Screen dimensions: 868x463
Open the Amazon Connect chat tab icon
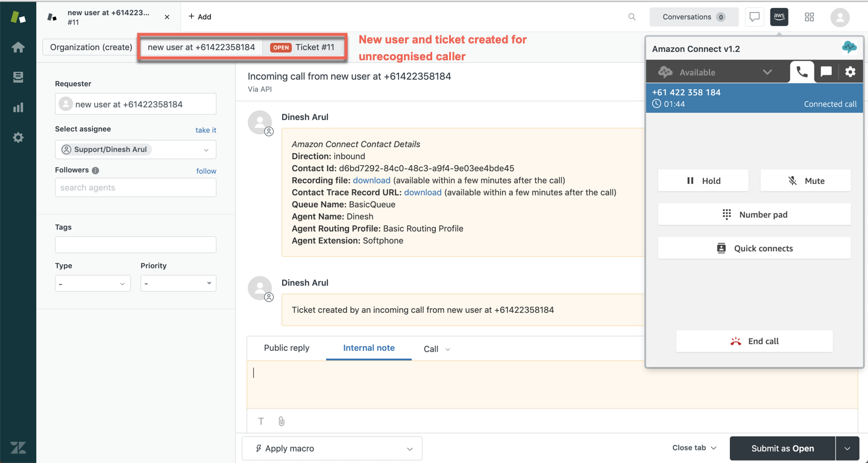pos(826,72)
